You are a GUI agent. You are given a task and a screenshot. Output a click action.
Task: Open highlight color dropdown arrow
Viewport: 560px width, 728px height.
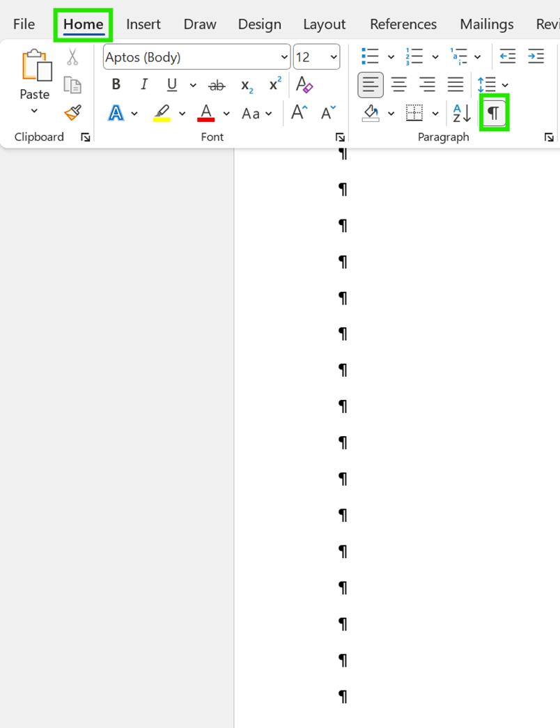[x=182, y=114]
